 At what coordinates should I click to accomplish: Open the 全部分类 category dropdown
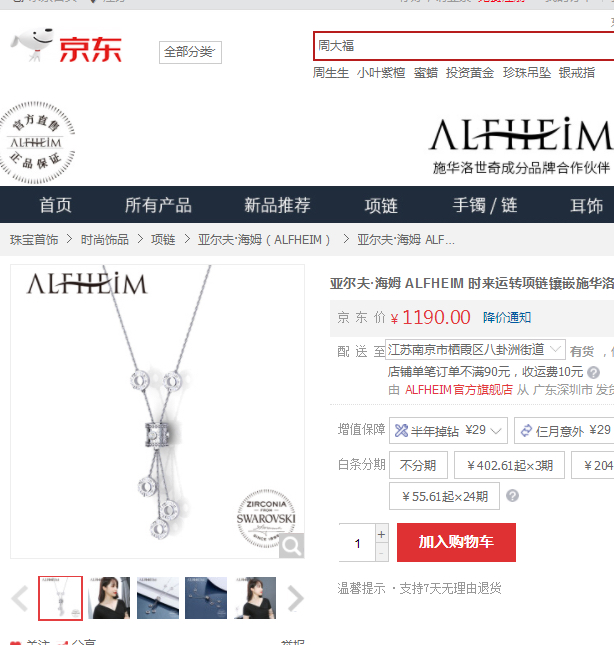190,52
